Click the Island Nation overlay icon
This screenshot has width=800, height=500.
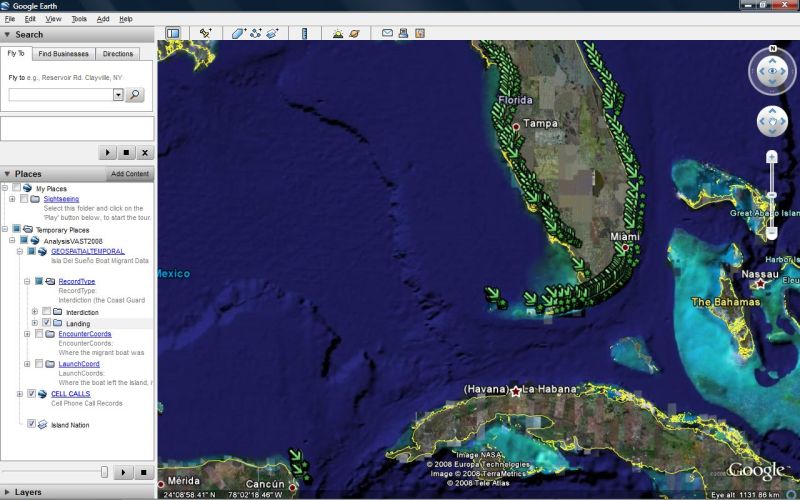(x=43, y=424)
